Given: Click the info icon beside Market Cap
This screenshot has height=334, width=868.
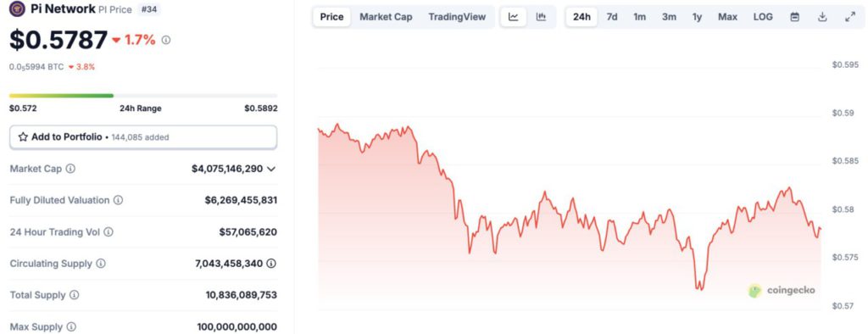Looking at the screenshot, I should [x=70, y=169].
